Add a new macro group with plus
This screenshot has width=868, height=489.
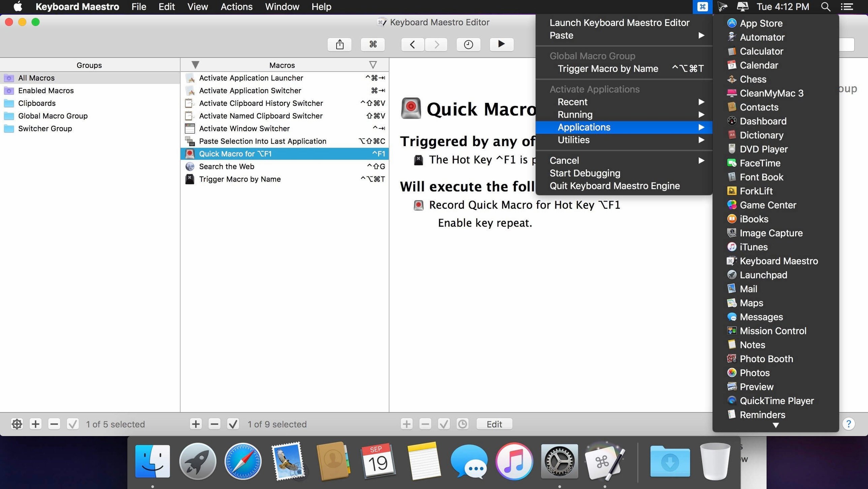tap(35, 424)
